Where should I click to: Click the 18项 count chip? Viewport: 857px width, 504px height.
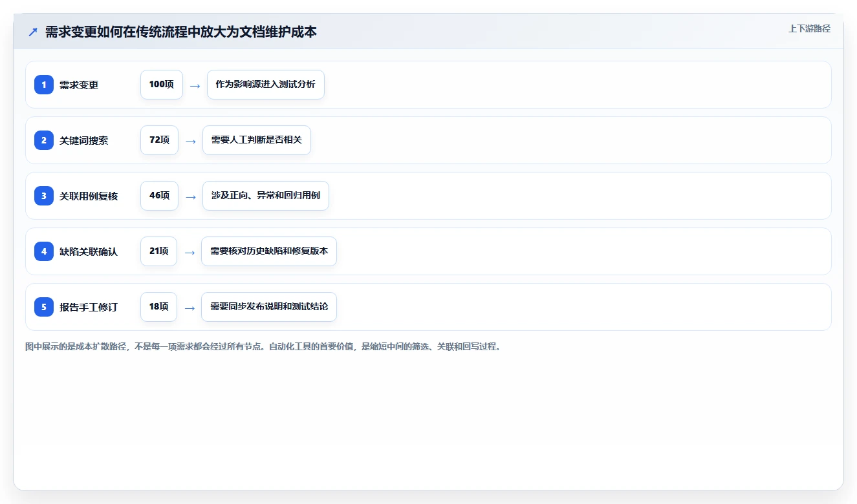[158, 307]
